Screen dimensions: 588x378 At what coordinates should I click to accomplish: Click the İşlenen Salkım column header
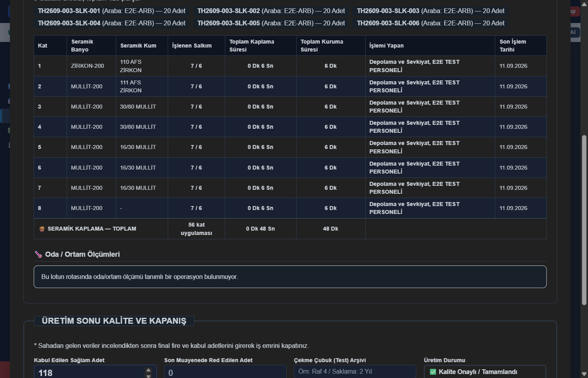tap(196, 46)
